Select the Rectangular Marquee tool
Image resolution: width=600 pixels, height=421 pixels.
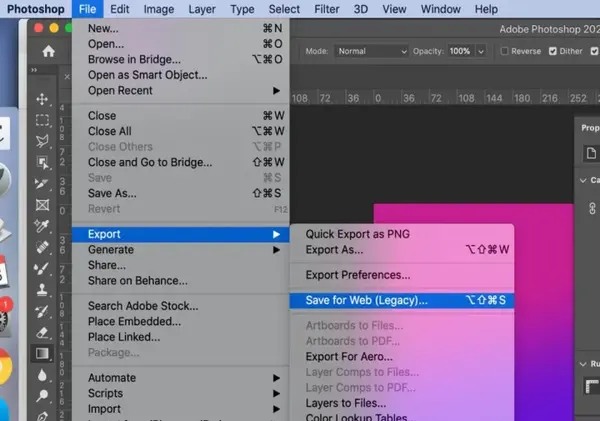pos(42,120)
